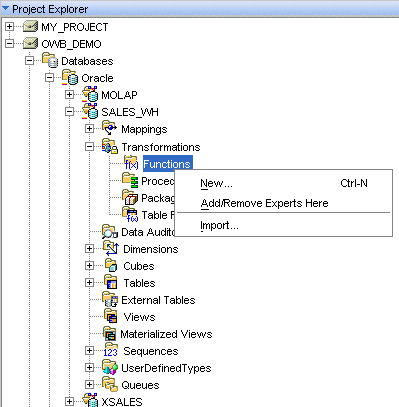This screenshot has height=407, width=399.
Task: Click the MOLAP module icon
Action: coord(90,94)
